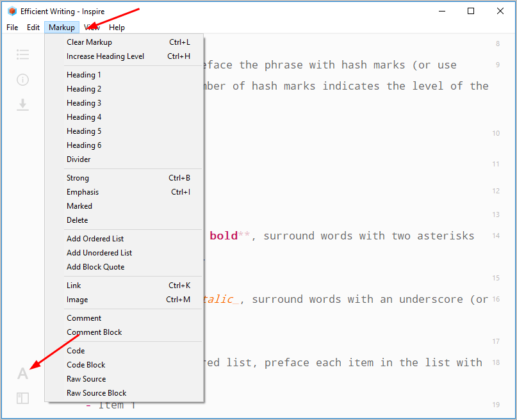Image resolution: width=517 pixels, height=420 pixels.
Task: Click line number 9 in the gutter
Action: coord(498,65)
